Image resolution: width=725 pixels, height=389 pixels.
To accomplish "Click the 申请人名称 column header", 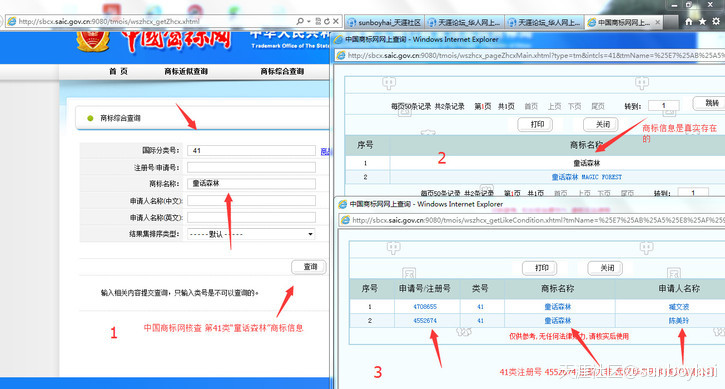I will 679,289.
